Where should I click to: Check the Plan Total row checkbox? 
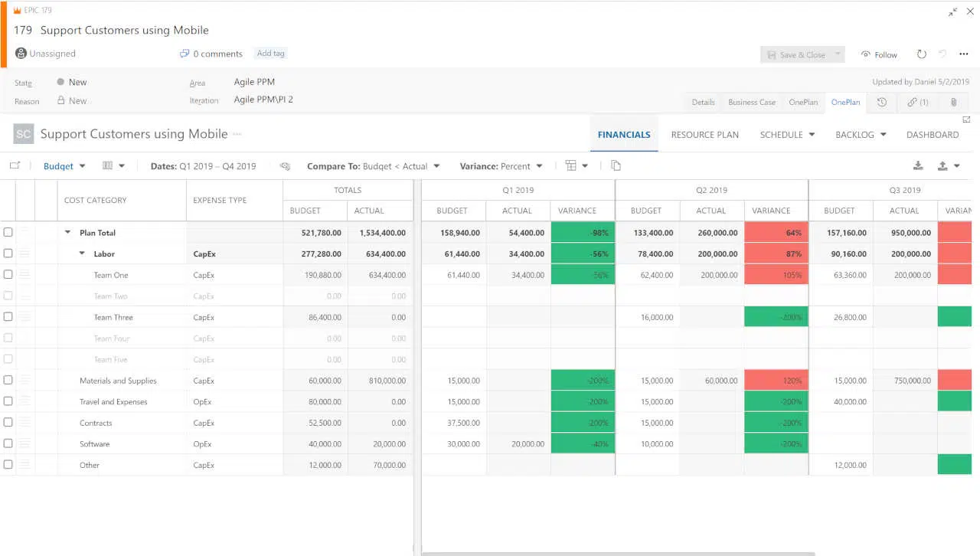pyautogui.click(x=8, y=233)
